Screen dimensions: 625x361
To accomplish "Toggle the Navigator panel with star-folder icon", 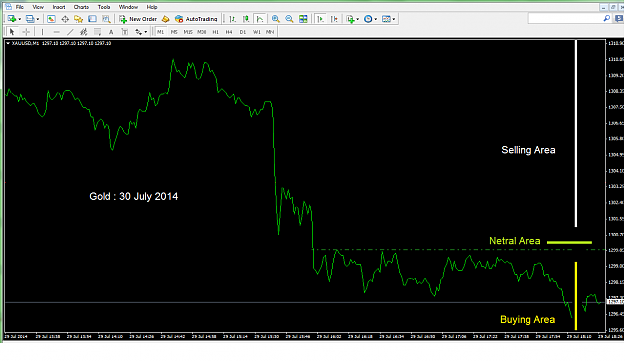I will (79, 19).
